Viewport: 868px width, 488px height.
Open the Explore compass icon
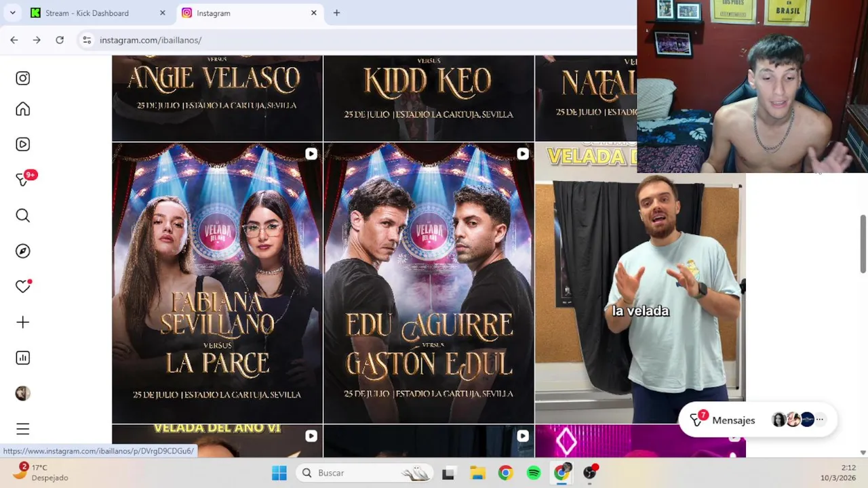tap(23, 251)
